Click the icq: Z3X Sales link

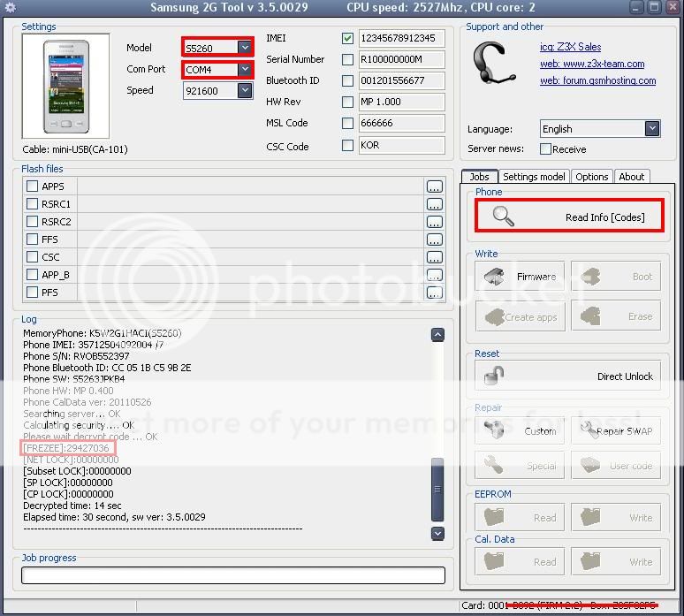click(570, 47)
